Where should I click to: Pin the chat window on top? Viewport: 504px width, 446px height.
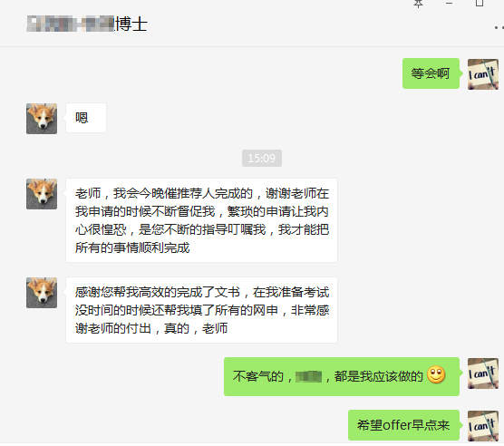[x=418, y=4]
